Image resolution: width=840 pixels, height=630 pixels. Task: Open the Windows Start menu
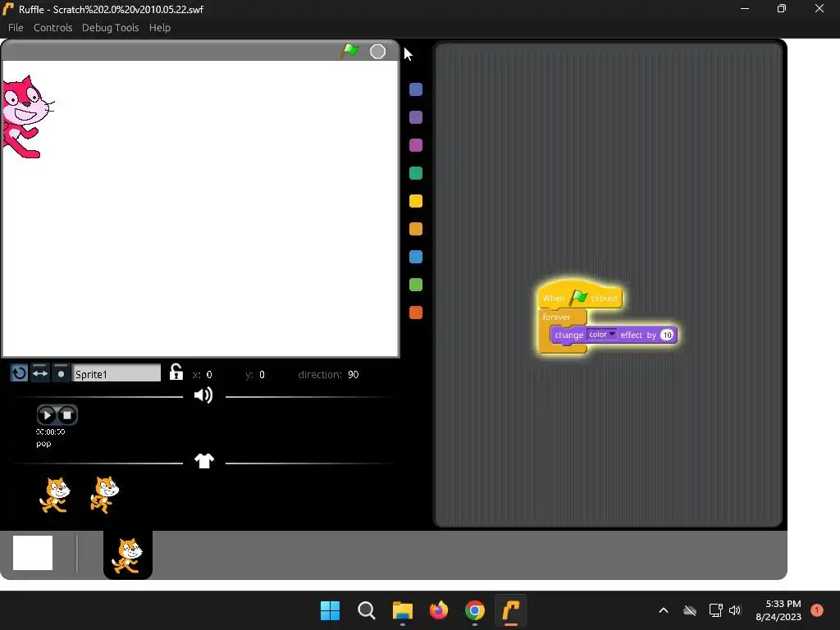coord(330,610)
